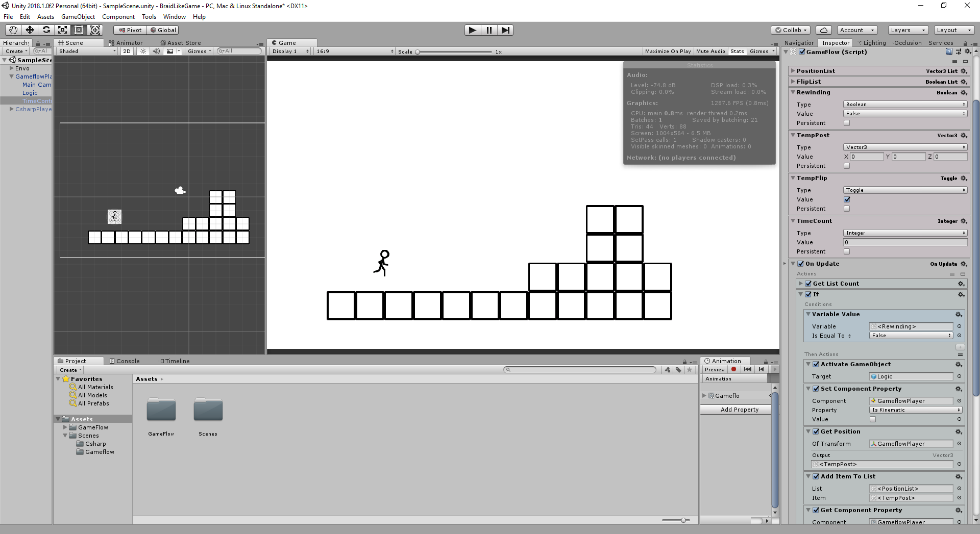Expand the GameFlow folder in Assets tree
Image resolution: width=980 pixels, height=534 pixels.
point(65,427)
